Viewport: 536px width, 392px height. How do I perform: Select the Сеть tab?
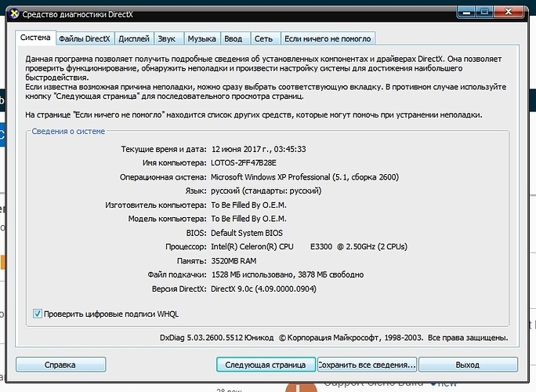pyautogui.click(x=264, y=38)
